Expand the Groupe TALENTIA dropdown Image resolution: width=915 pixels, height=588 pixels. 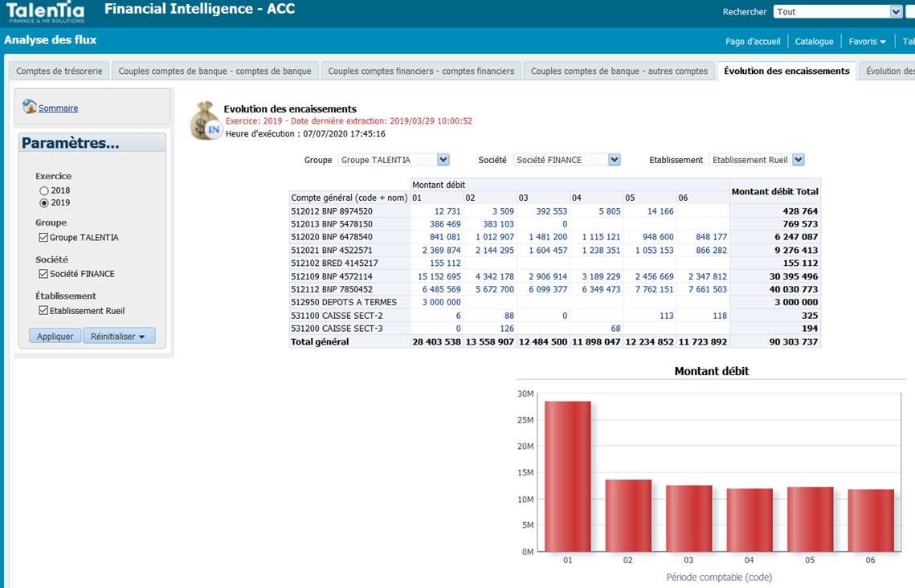pos(443,160)
